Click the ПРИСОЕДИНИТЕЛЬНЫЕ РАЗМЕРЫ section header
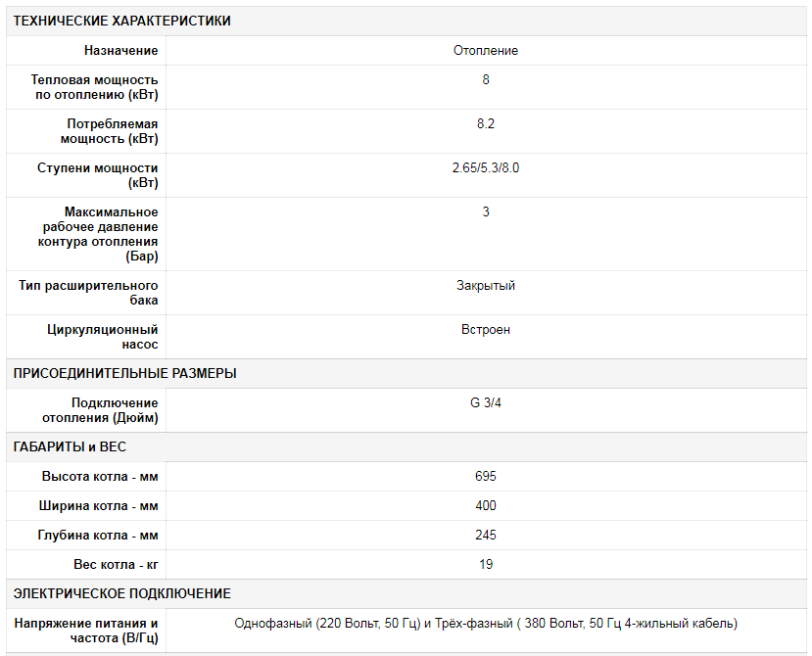The height and width of the screenshot is (656, 812). tap(124, 373)
